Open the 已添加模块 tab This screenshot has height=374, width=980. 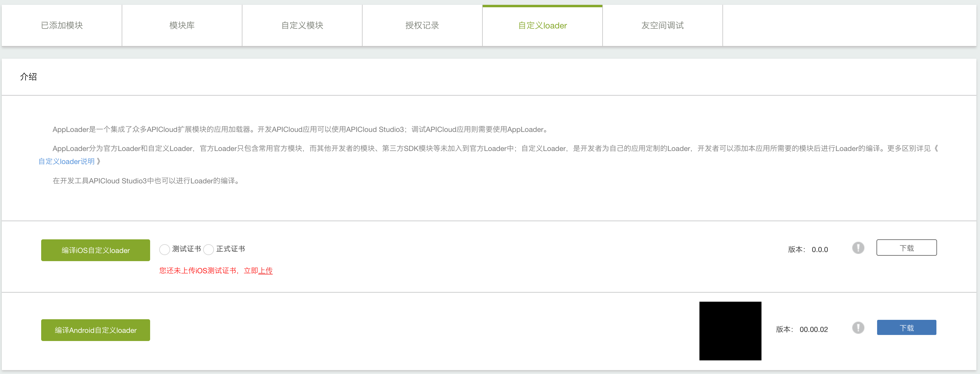pyautogui.click(x=62, y=25)
